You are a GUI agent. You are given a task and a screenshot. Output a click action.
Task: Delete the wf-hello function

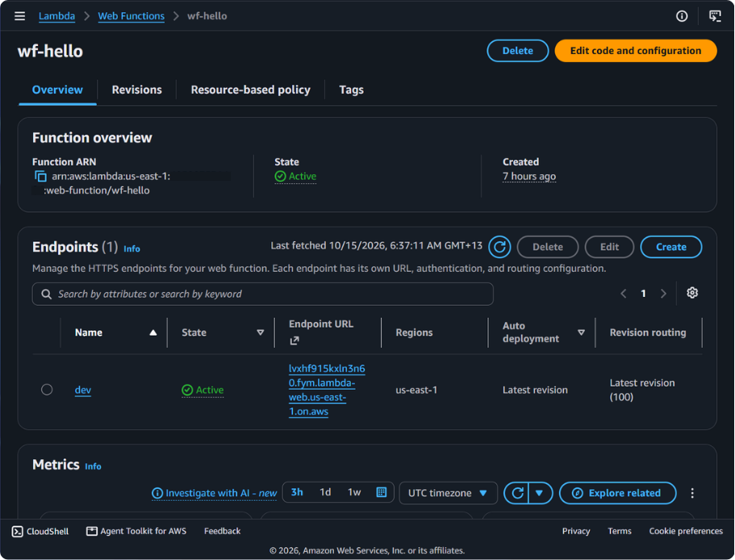[517, 51]
